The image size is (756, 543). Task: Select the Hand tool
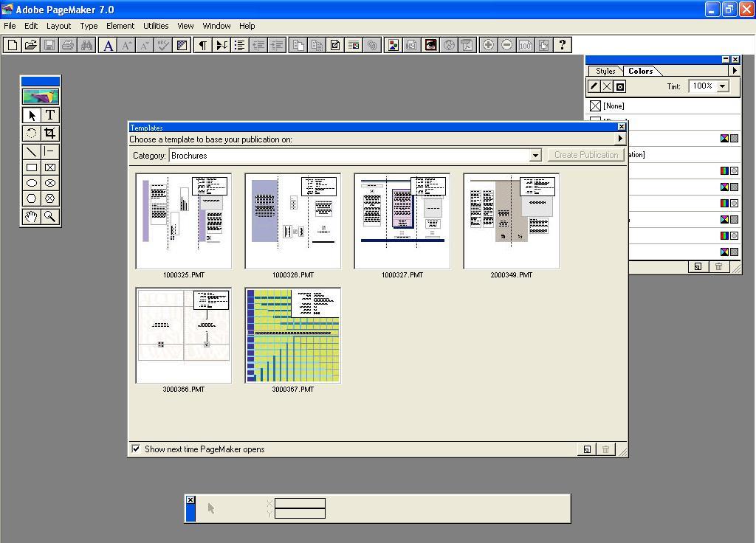tap(31, 217)
